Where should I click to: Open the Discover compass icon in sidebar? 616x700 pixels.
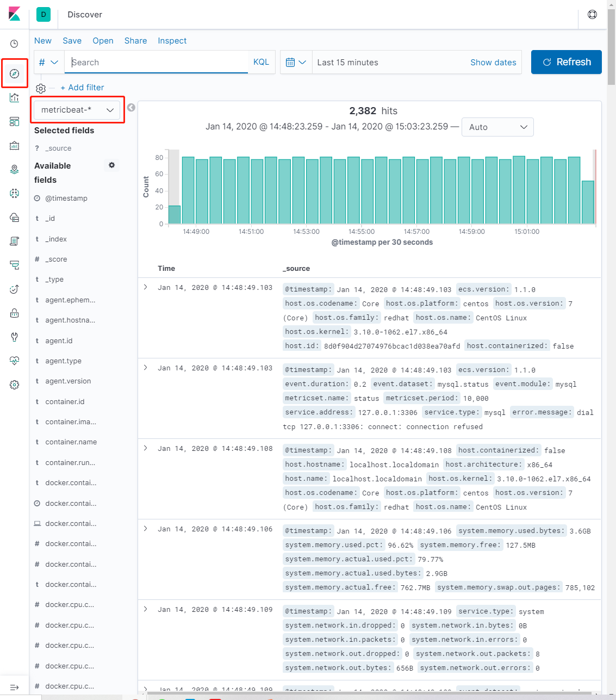14,73
